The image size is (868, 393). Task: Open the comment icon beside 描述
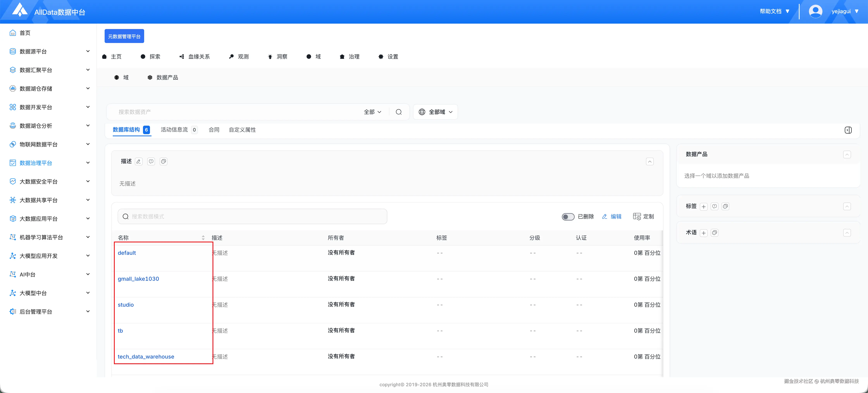pos(151,161)
